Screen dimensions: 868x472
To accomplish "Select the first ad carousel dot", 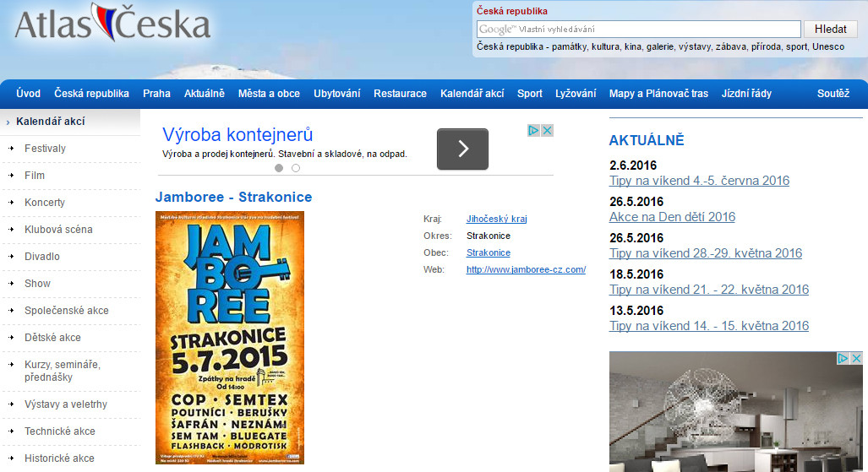I will (279, 168).
